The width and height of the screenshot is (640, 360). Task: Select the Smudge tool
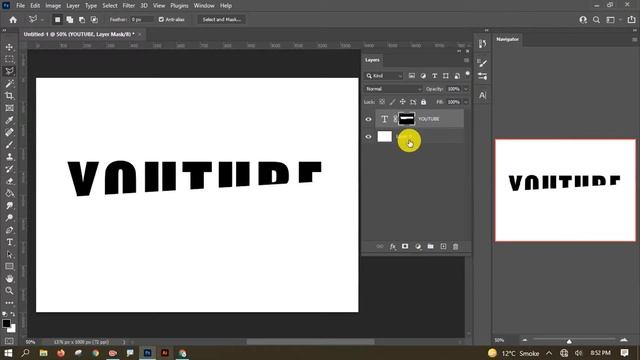9,206
